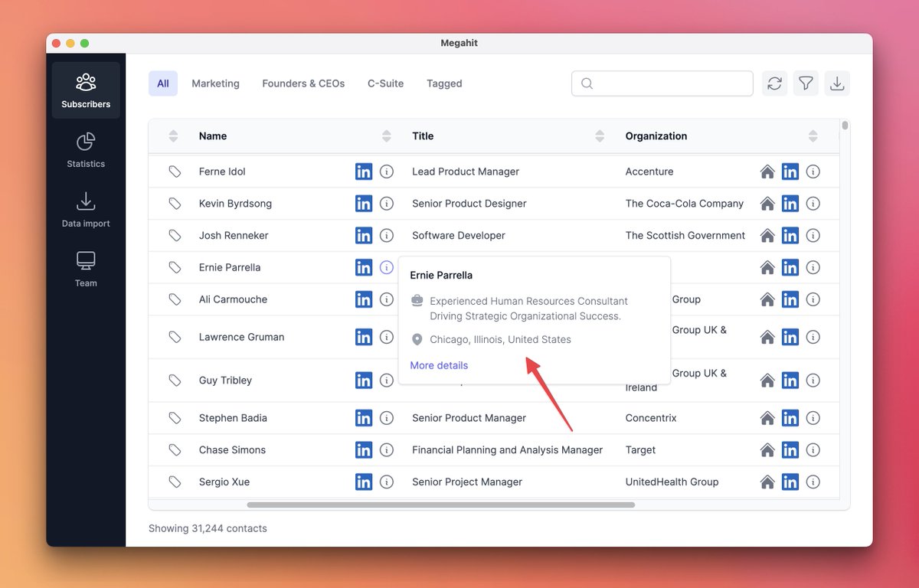The width and height of the screenshot is (919, 588).
Task: Open the Subscribers section in sidebar
Action: [x=86, y=90]
